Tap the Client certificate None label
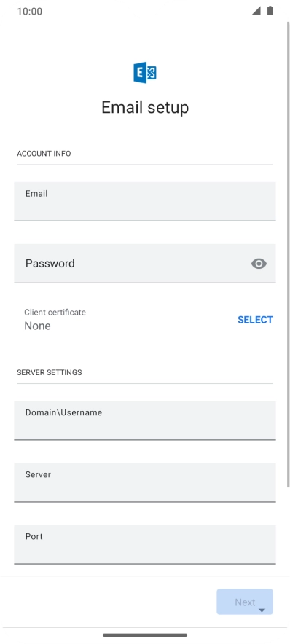 55,320
